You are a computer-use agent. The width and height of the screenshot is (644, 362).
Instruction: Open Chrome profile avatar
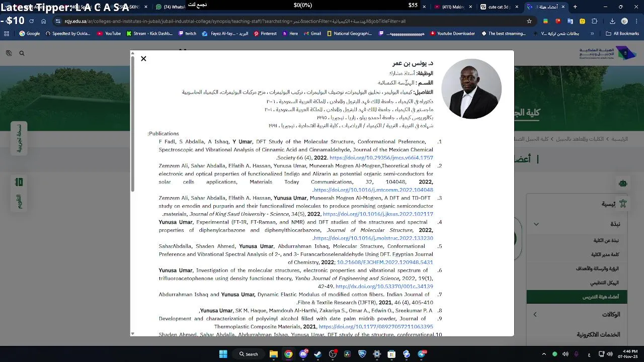click(x=624, y=21)
